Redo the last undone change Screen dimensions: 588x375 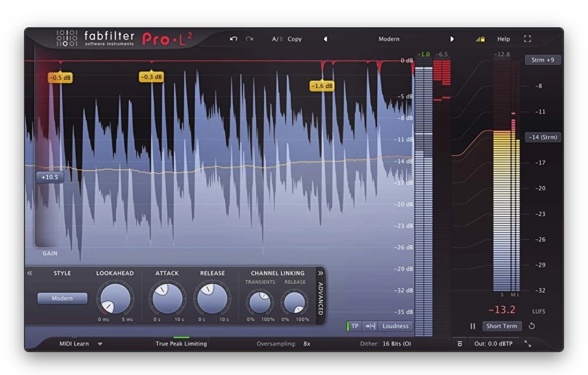pyautogui.click(x=249, y=39)
